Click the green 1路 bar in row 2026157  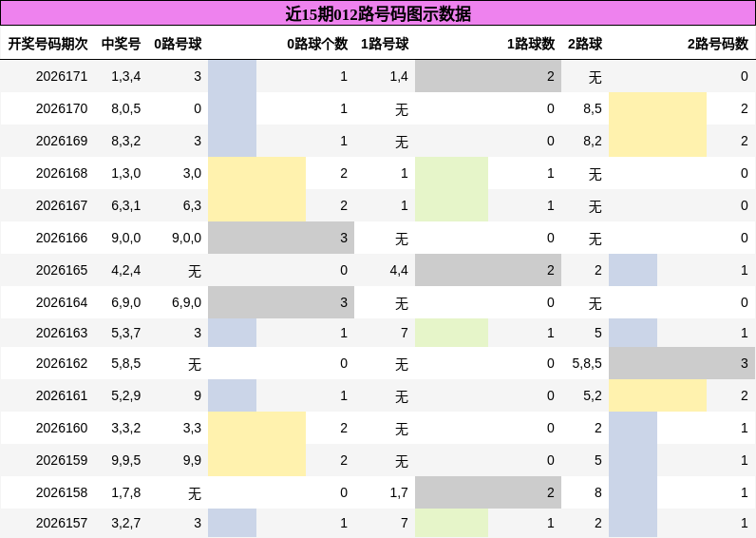click(452, 523)
